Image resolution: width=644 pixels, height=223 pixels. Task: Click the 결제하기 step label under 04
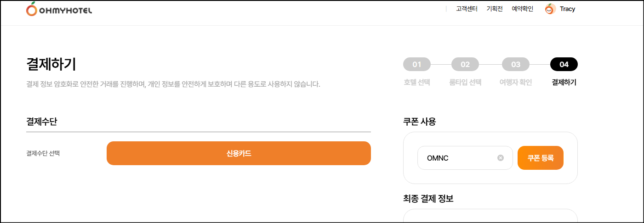[564, 83]
